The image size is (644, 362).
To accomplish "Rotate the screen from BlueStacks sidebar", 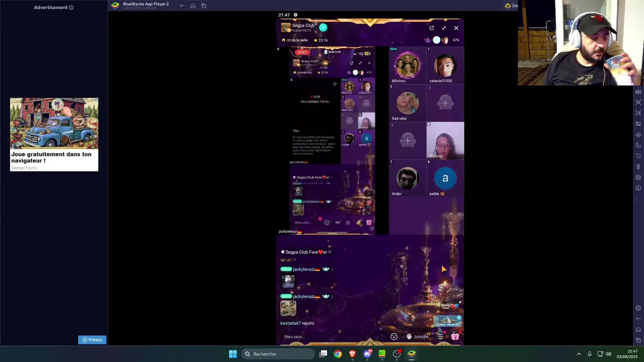I will [638, 156].
